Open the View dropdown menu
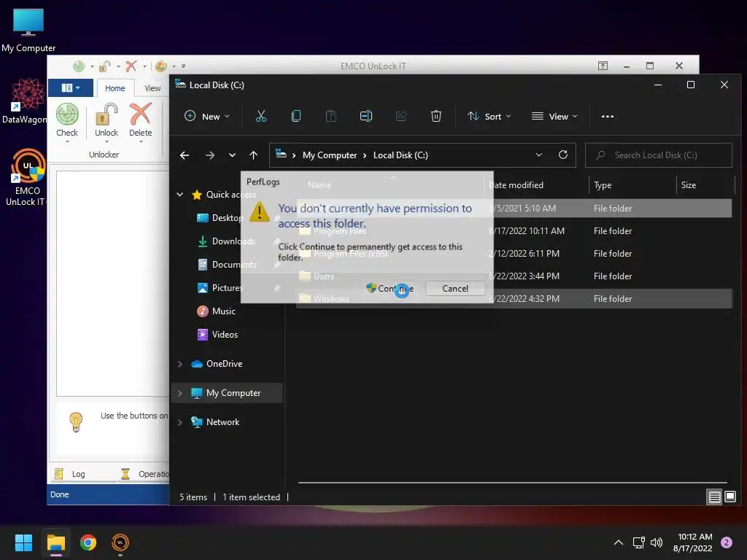The width and height of the screenshot is (747, 560). pyautogui.click(x=554, y=116)
